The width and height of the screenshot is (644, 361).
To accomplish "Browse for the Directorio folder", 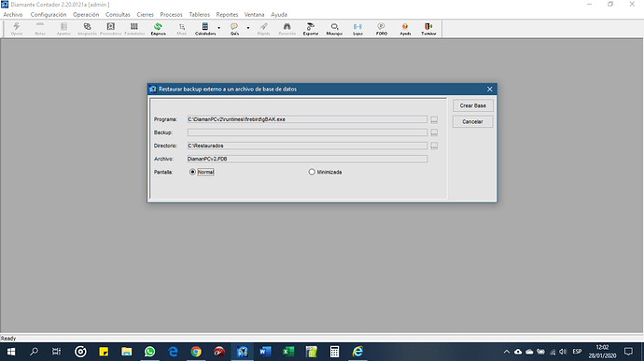I will pyautogui.click(x=434, y=146).
